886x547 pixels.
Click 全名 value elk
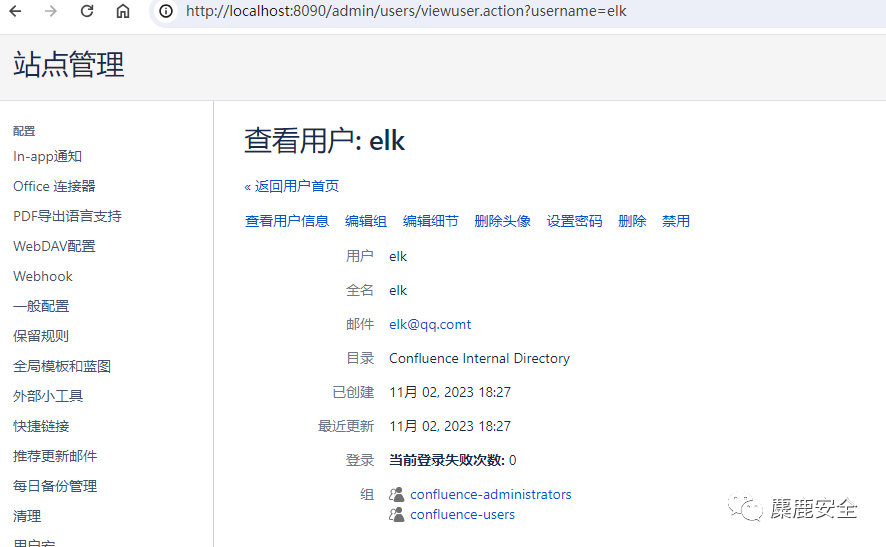pos(398,290)
